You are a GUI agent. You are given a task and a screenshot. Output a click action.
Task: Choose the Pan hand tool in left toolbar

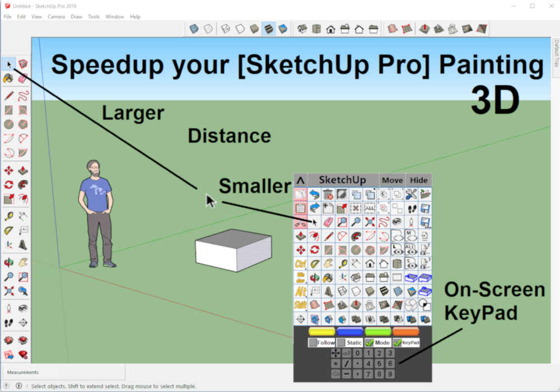[23, 263]
